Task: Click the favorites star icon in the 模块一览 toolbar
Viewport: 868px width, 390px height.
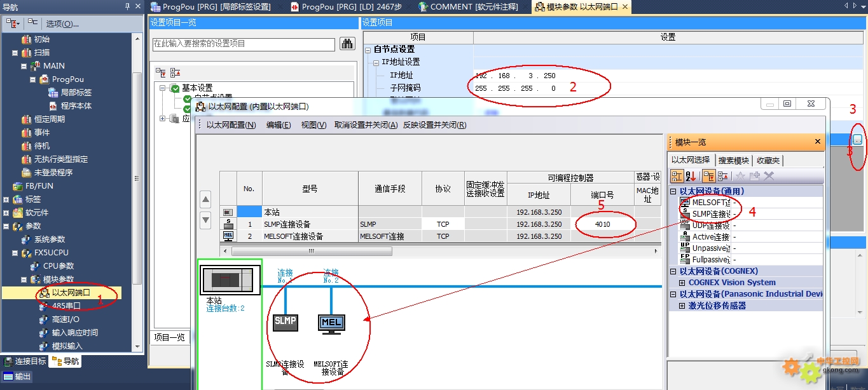Action: tap(740, 176)
